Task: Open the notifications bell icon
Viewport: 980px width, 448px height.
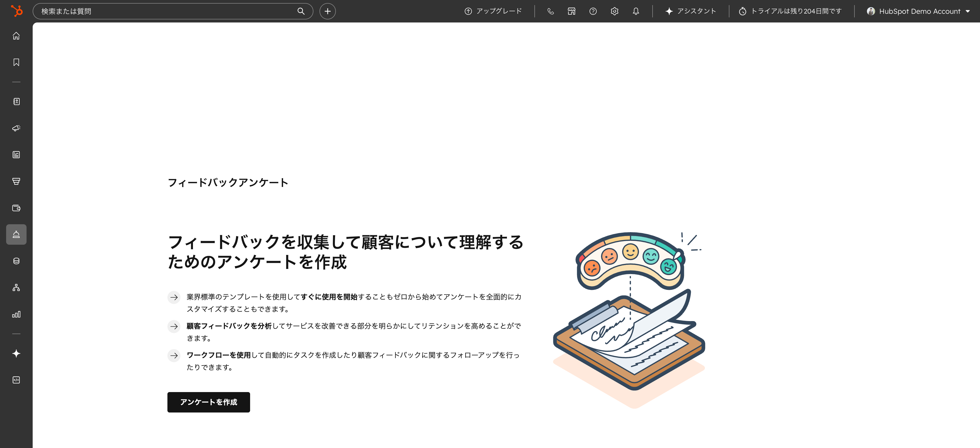Action: pyautogui.click(x=635, y=11)
